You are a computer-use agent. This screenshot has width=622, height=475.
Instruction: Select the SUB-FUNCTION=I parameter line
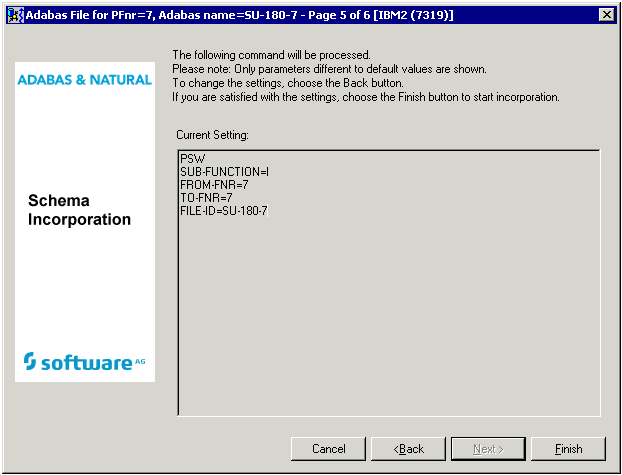click(224, 172)
